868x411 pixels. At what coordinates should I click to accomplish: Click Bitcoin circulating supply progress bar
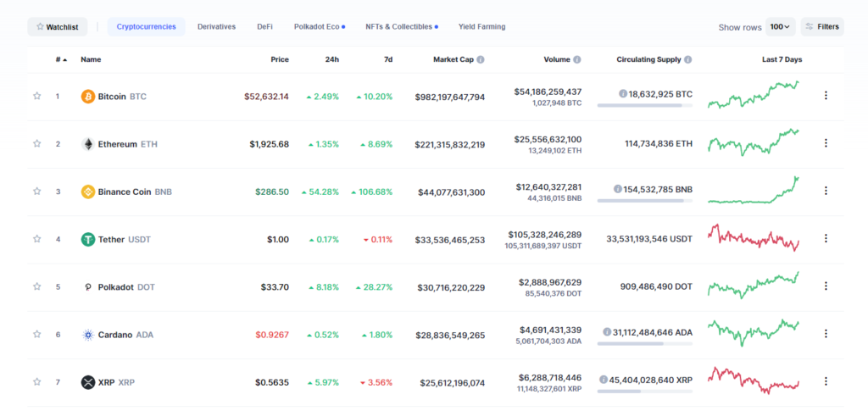click(645, 105)
